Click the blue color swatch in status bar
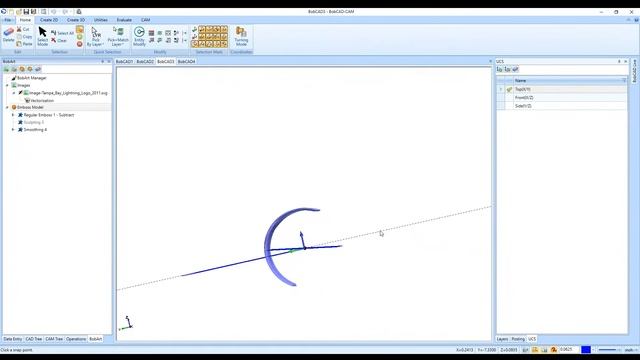640x360 pixels. click(x=586, y=350)
